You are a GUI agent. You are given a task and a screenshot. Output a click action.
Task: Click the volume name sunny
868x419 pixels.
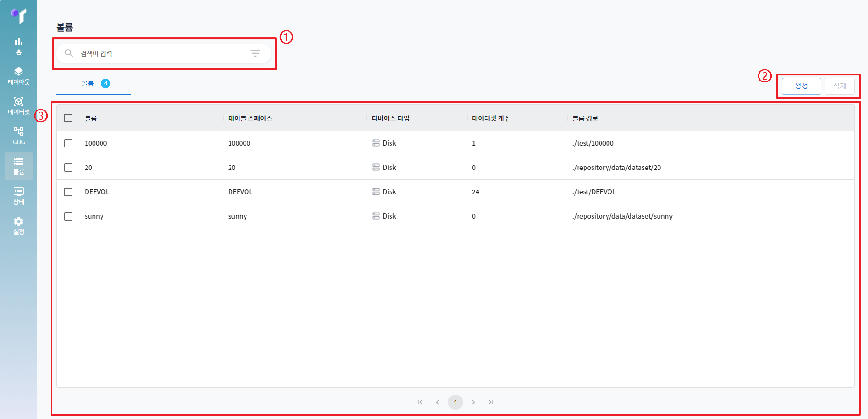[x=94, y=216]
